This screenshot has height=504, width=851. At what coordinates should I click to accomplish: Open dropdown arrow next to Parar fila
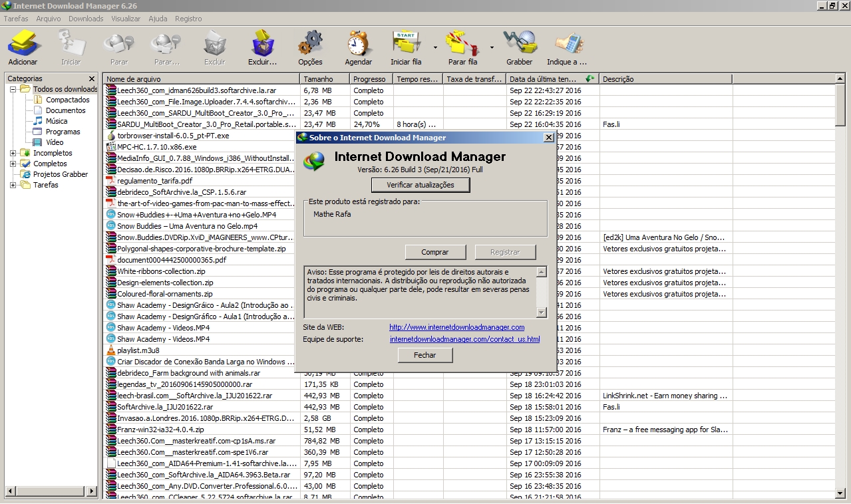point(492,48)
